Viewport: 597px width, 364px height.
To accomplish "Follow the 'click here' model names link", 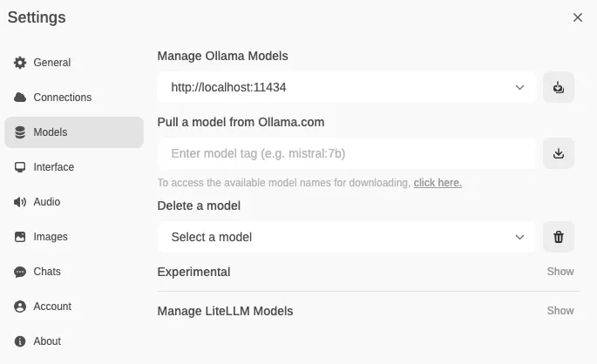I will (438, 183).
